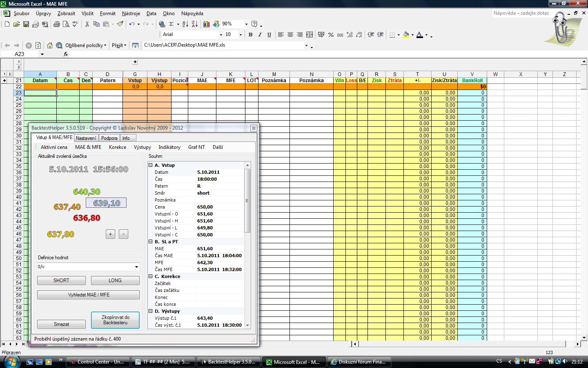Toggle Underline formatting
The image size is (588, 368).
tap(269, 35)
